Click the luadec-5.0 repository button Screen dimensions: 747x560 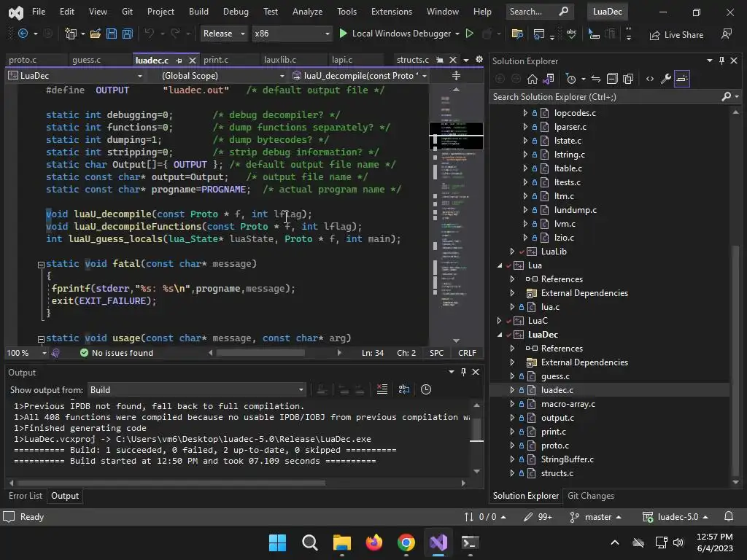(675, 517)
